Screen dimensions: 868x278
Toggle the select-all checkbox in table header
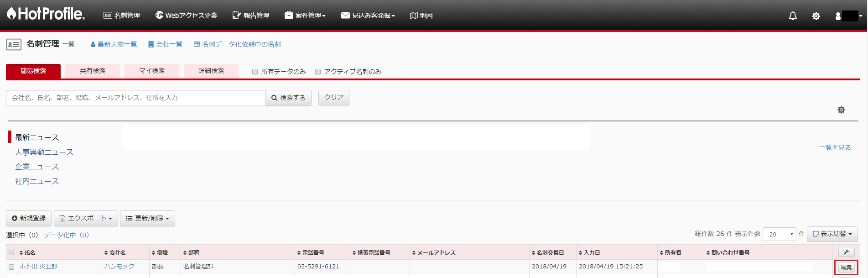pos(11,252)
